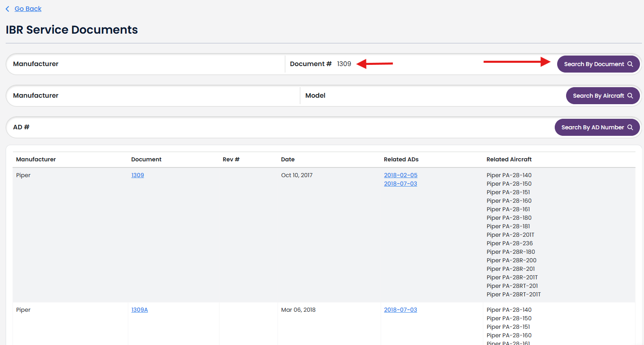
Task: Follow the Go Back link
Action: click(x=28, y=9)
